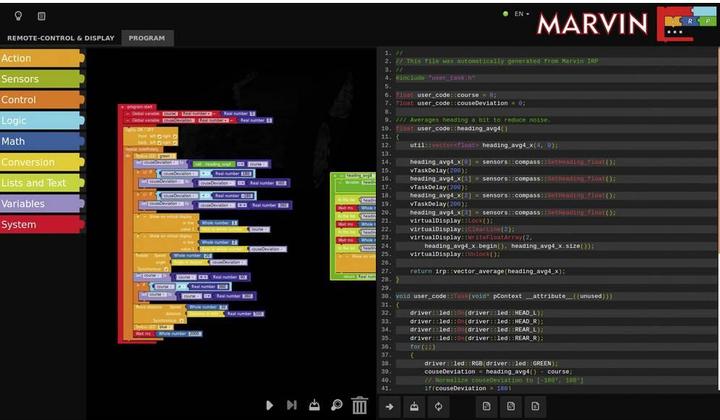Open type dropdown in first Global variable row
Viewport: 720px width, 420px height.
coord(197,114)
